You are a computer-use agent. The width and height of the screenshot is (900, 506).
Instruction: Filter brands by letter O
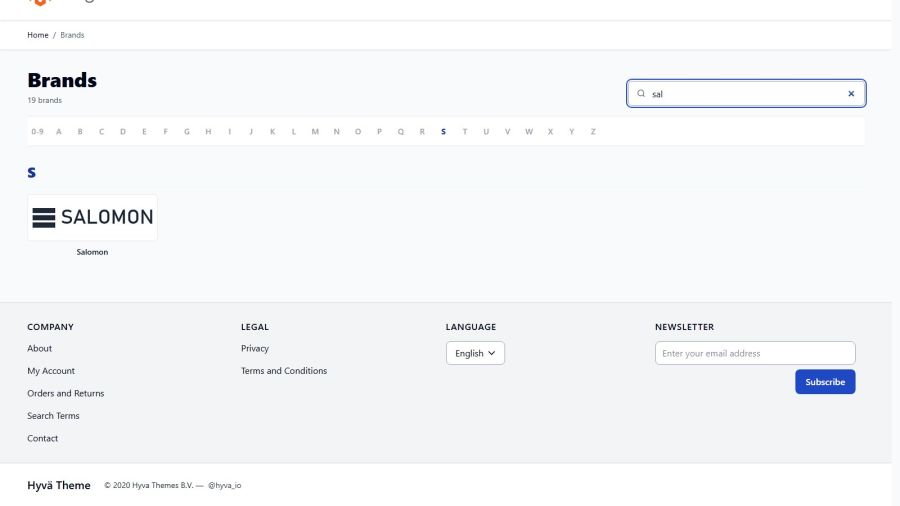358,131
